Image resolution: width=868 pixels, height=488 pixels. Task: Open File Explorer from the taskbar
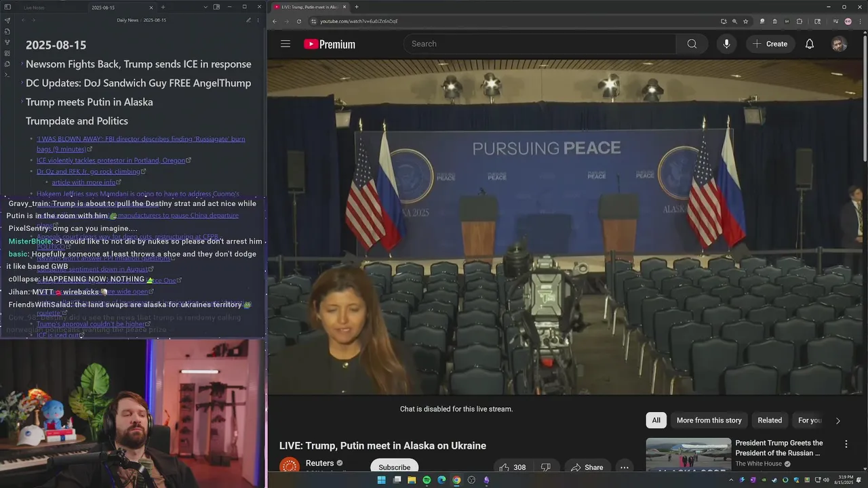[412, 480]
